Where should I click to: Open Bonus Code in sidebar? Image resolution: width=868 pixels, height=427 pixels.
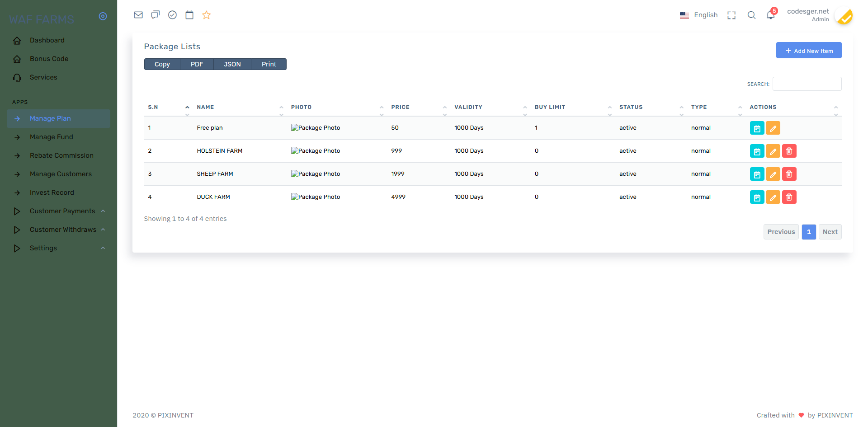tap(58, 59)
